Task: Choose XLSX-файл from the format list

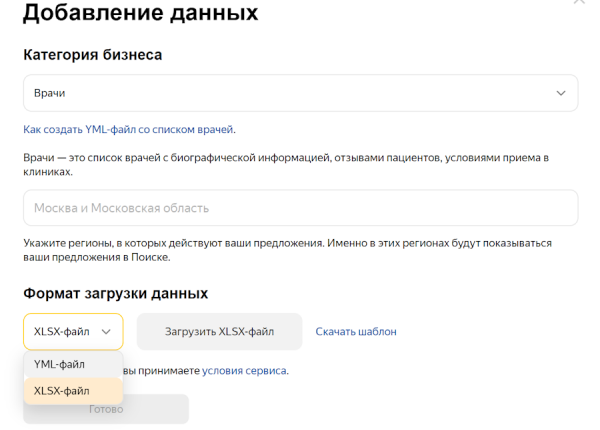Action: click(62, 391)
